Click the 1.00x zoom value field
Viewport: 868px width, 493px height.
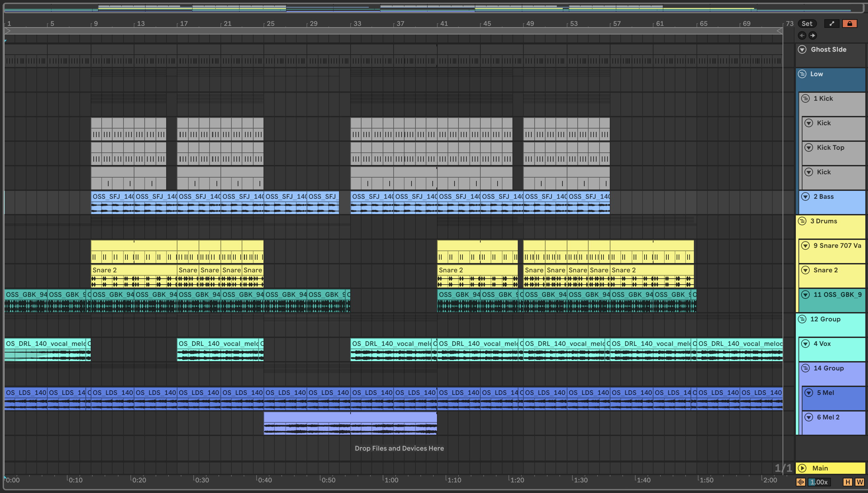coord(819,482)
